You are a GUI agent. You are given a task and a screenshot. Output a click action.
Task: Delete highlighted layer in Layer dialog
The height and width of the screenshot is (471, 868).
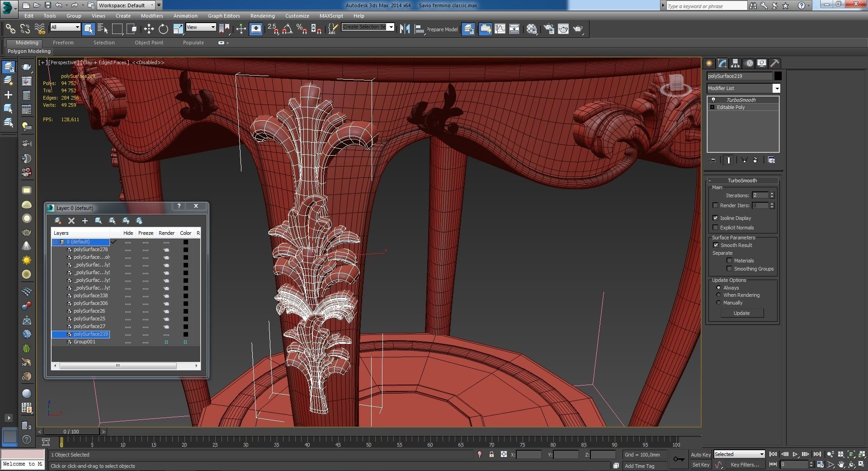pyautogui.click(x=71, y=221)
